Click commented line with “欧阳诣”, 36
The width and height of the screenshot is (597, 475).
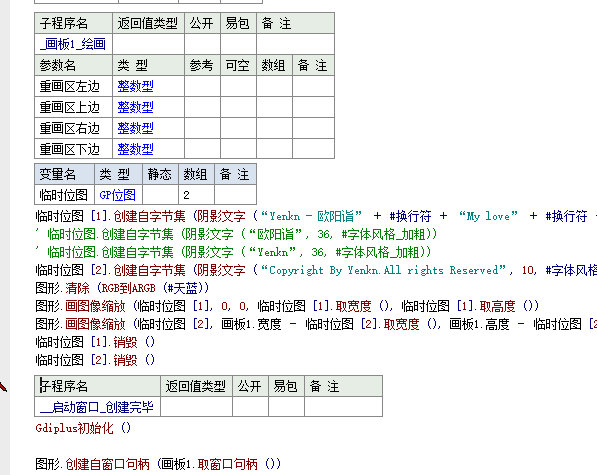pos(236,234)
